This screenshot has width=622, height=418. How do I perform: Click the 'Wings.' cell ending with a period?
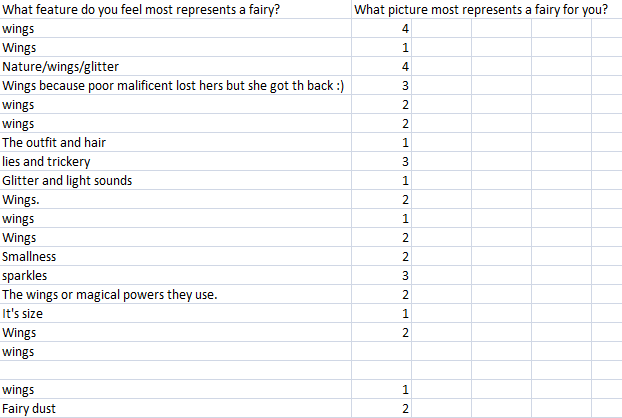[x=175, y=199]
